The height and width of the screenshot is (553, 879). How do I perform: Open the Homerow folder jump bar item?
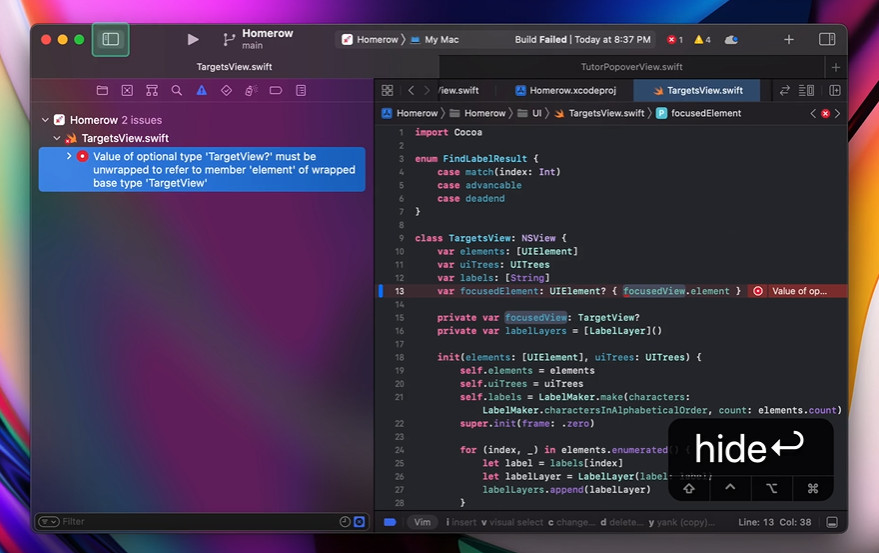coord(478,113)
